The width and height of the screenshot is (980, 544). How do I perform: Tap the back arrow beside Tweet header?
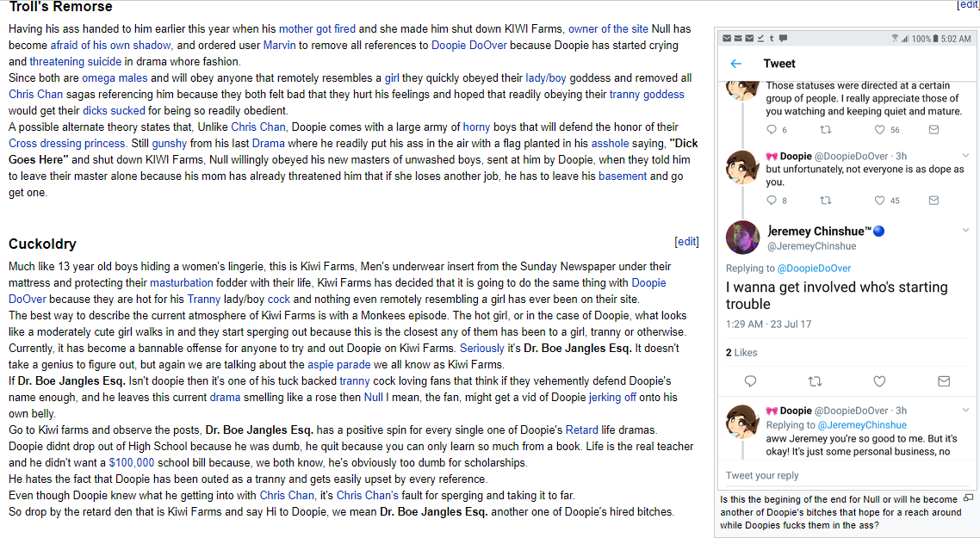(735, 64)
